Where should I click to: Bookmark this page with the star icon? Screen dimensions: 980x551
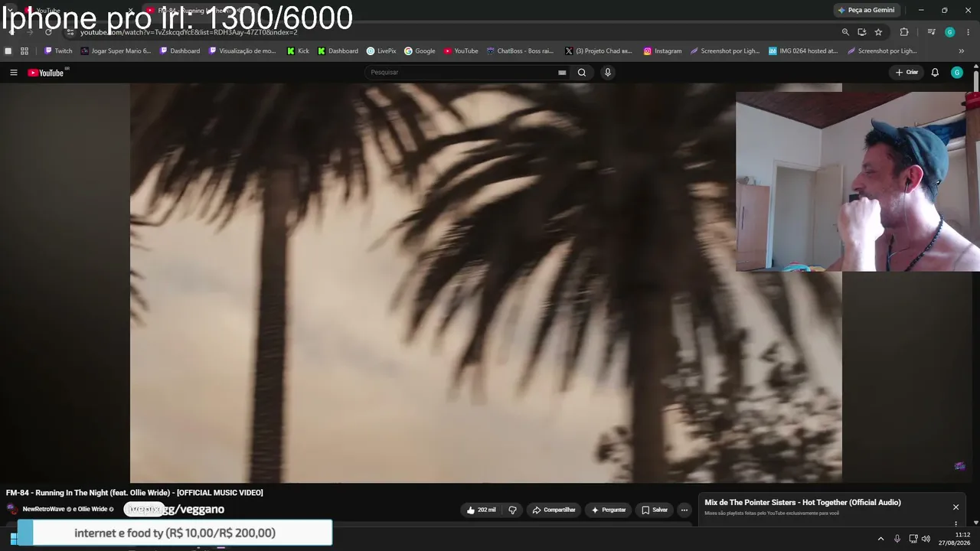[878, 32]
